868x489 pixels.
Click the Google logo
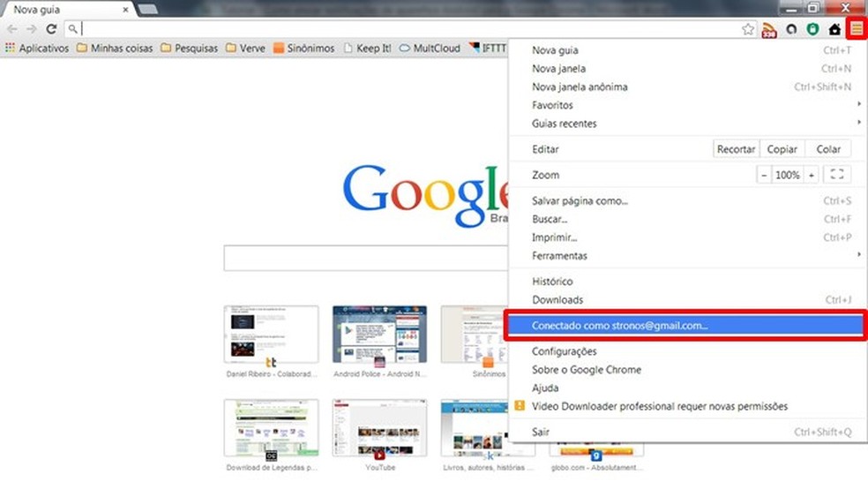coord(425,195)
